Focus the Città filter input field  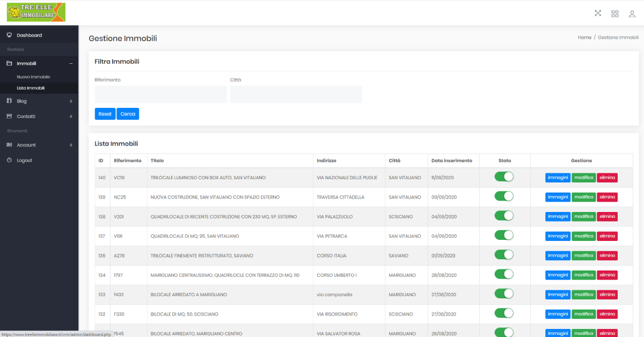point(296,94)
